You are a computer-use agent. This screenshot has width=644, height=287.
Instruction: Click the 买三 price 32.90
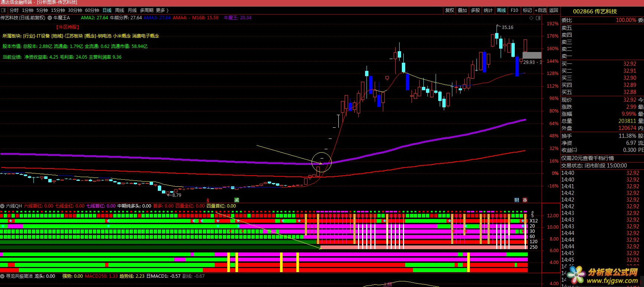coord(630,78)
